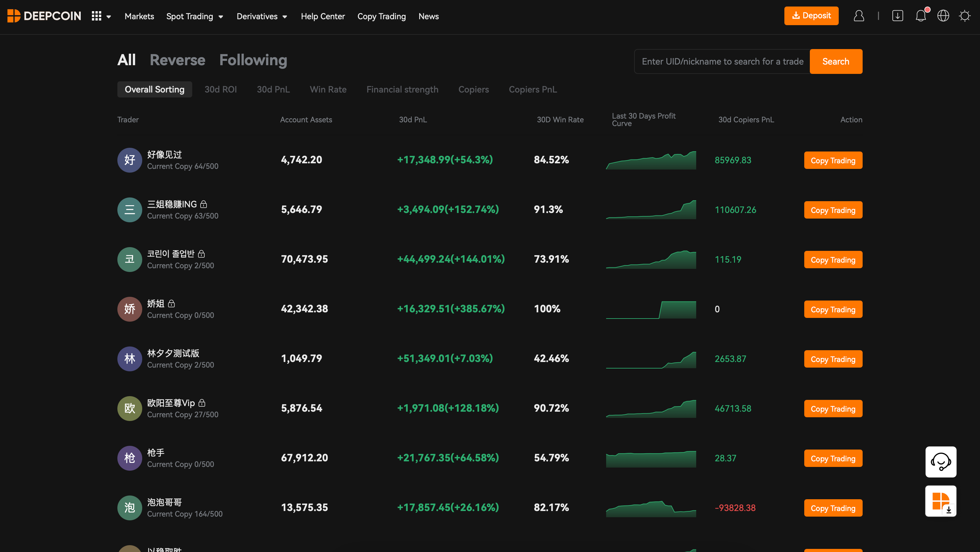Click the orange Deposit button

tap(811, 16)
